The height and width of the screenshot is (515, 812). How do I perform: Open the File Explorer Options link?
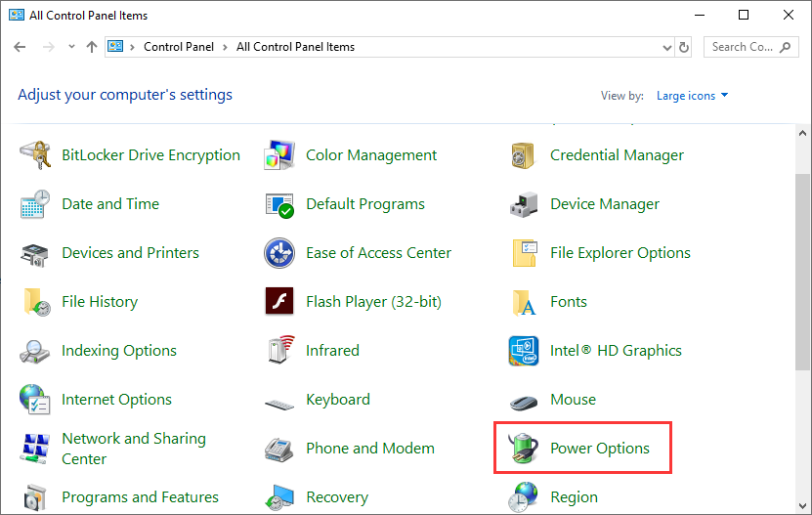(620, 253)
